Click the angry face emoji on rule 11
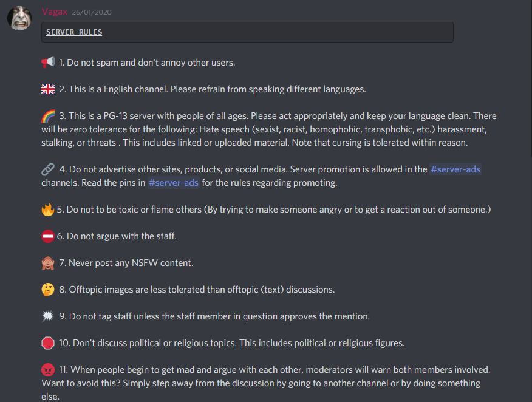This screenshot has height=402, width=532. click(48, 370)
